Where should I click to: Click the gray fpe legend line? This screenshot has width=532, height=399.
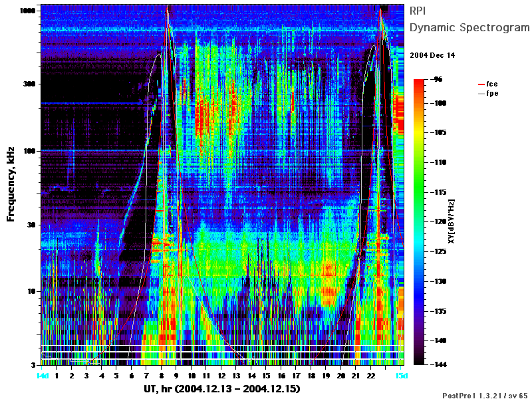(481, 94)
